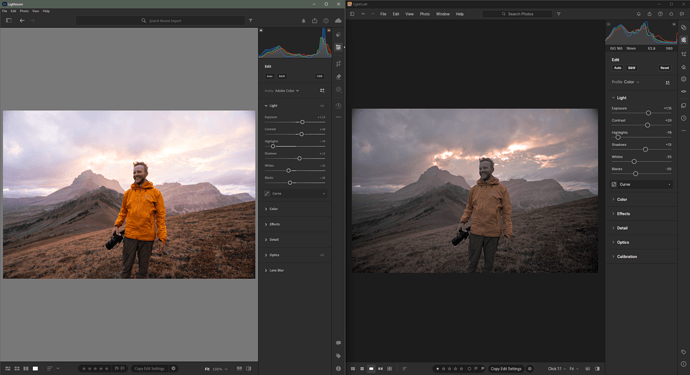690x375 pixels.
Task: Switch to detail view in LightCraft bottom bar
Action: (x=371, y=369)
